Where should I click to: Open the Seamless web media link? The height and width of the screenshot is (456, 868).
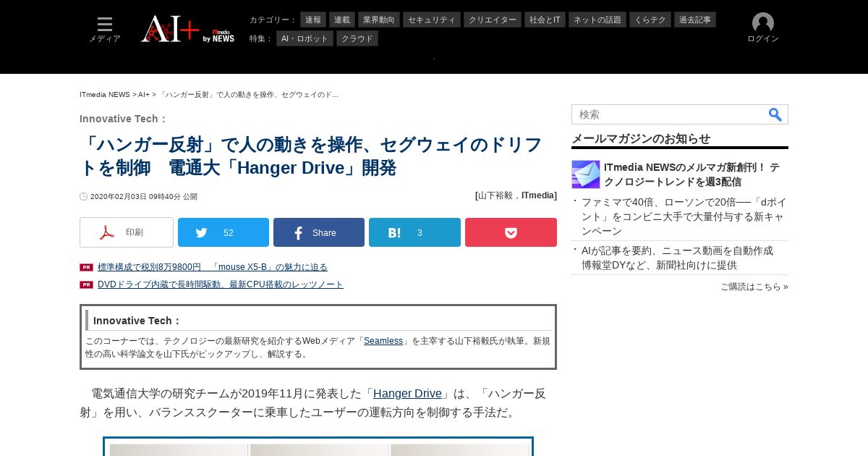(x=383, y=341)
